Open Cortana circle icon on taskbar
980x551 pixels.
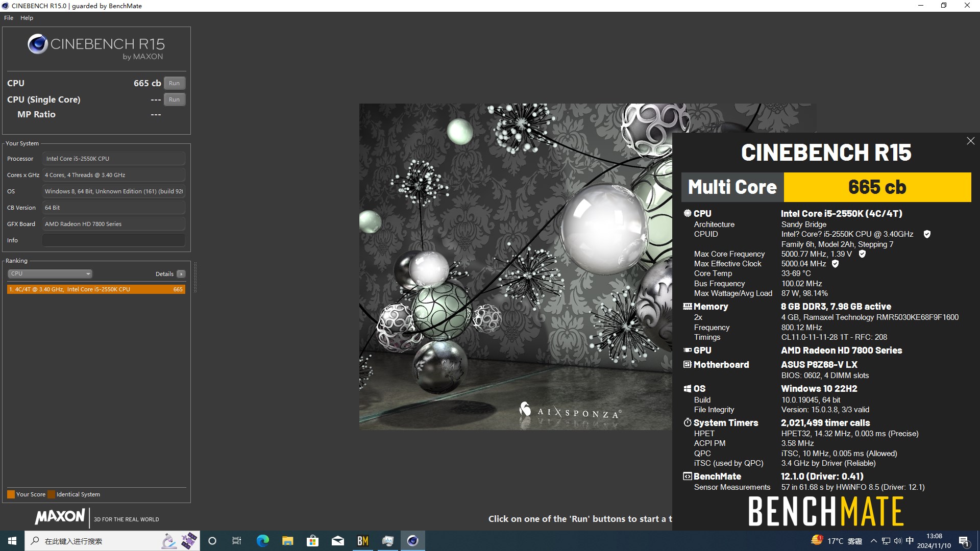click(x=212, y=541)
